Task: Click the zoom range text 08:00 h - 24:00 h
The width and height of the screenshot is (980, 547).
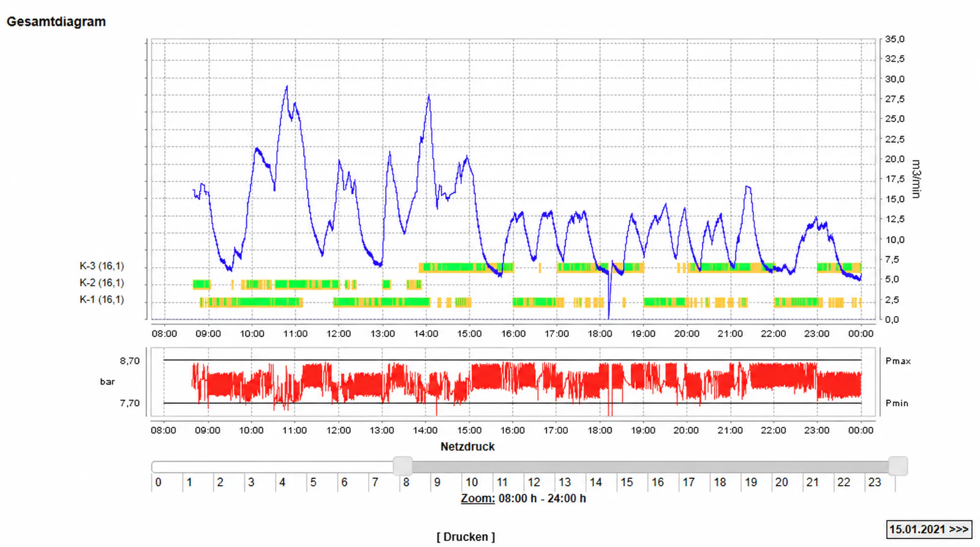Action: (x=542, y=499)
